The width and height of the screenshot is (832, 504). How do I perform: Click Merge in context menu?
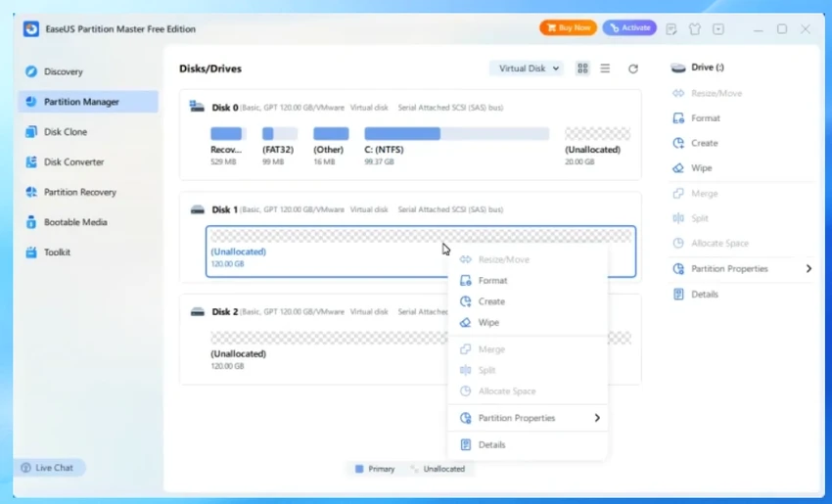[528, 349]
